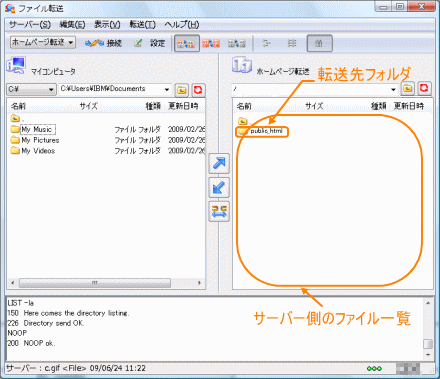Click the upload arrow button between panes

tap(219, 163)
